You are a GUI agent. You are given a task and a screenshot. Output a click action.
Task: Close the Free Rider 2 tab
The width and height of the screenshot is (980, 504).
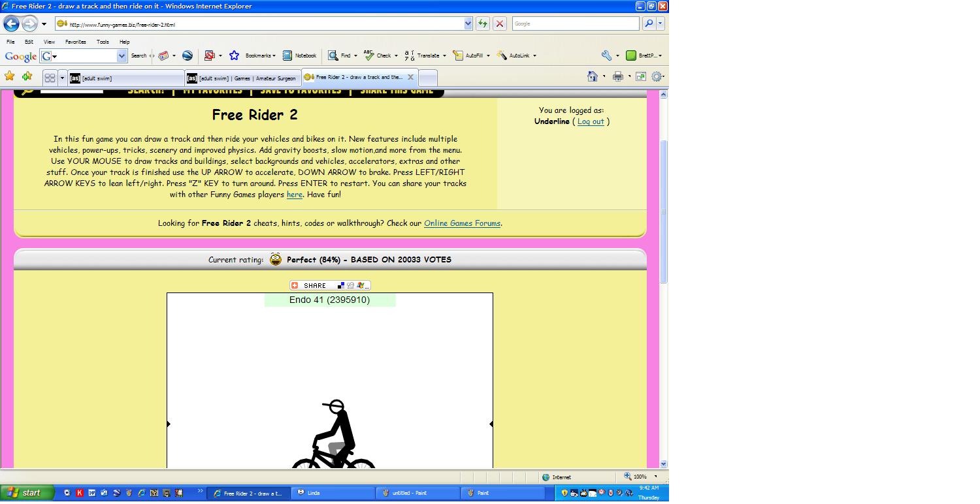pos(410,77)
